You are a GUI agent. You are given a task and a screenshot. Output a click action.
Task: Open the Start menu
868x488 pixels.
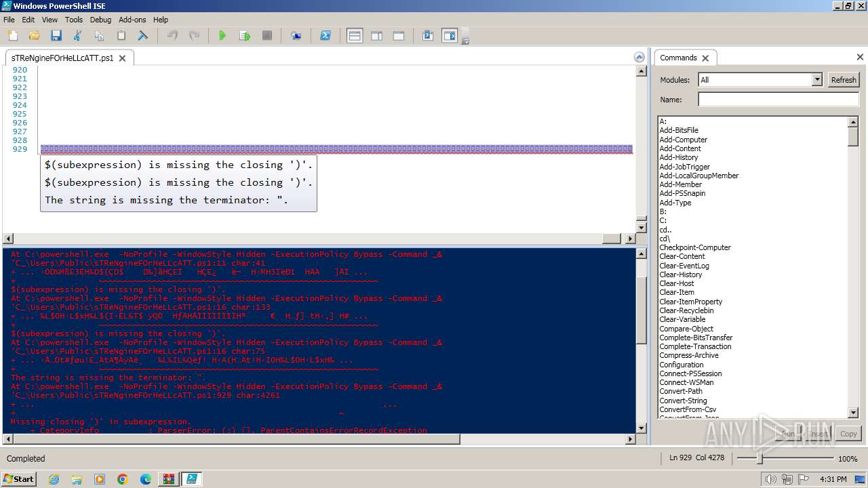(18, 479)
